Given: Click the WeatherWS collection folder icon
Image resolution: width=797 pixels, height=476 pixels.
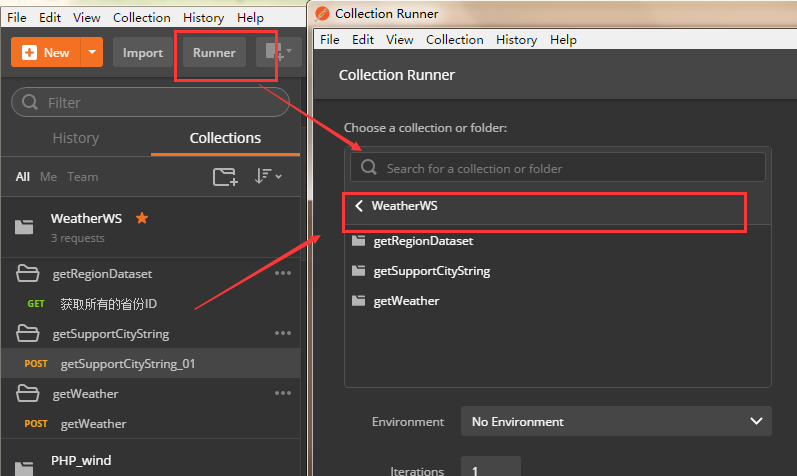Looking at the screenshot, I should [x=24, y=227].
